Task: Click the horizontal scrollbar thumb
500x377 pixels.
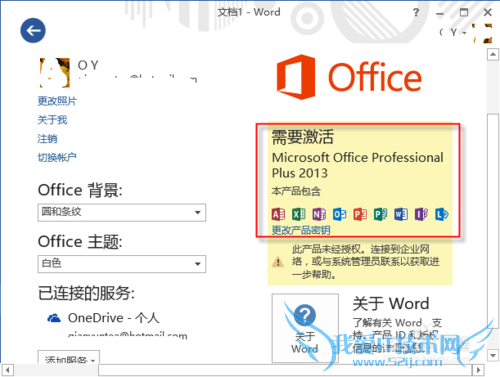Action: pos(285,370)
